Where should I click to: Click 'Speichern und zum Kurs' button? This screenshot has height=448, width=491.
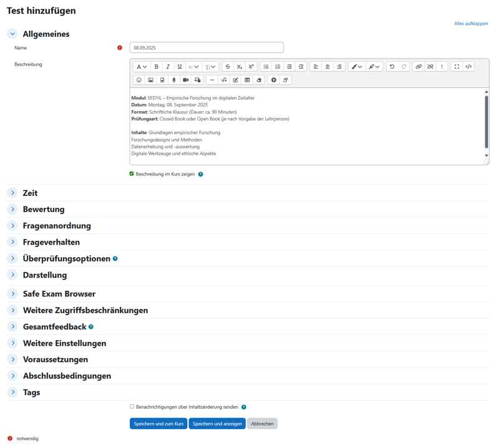158,424
